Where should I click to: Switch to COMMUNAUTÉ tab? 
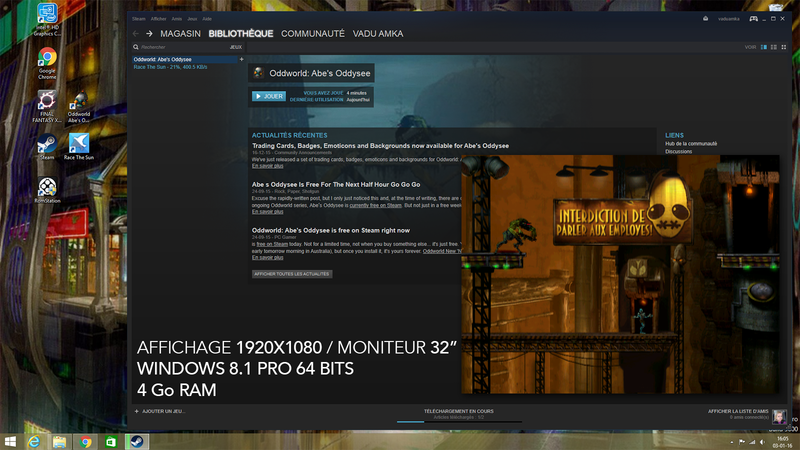point(313,34)
